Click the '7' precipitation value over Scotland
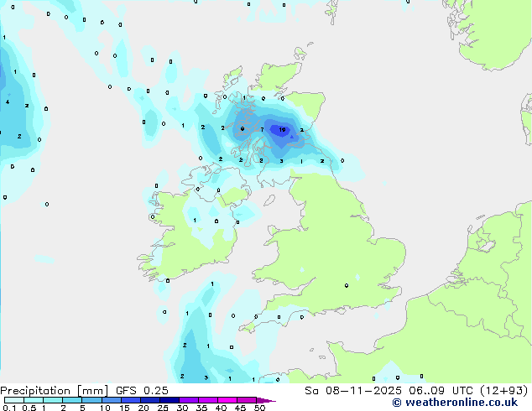532x411 pixels. pos(262,129)
